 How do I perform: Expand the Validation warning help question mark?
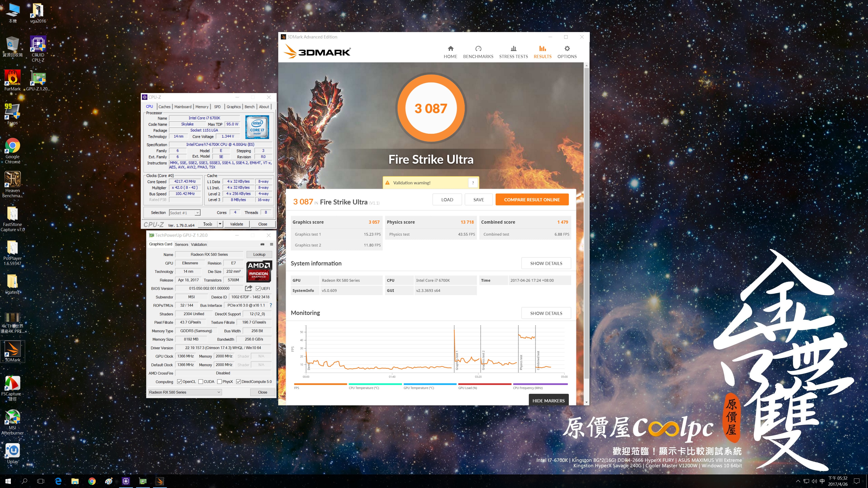coord(473,183)
